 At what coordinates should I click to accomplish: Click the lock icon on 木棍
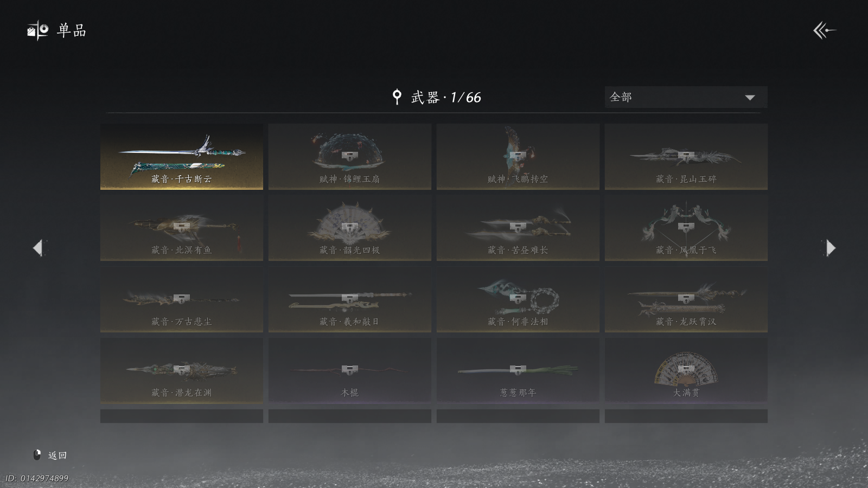(350, 370)
